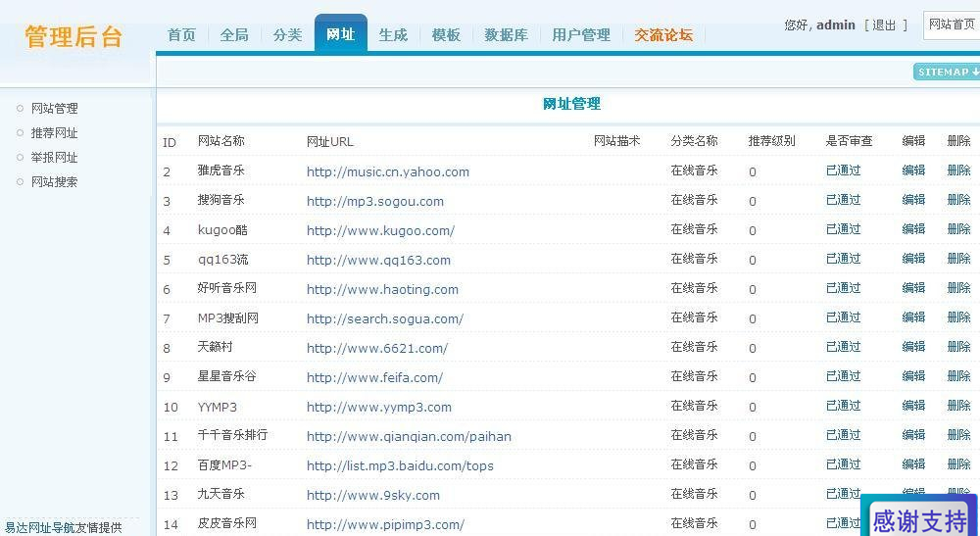Open link http://list.mp3.baidu.com/tops
The width and height of the screenshot is (980, 536).
tap(400, 465)
